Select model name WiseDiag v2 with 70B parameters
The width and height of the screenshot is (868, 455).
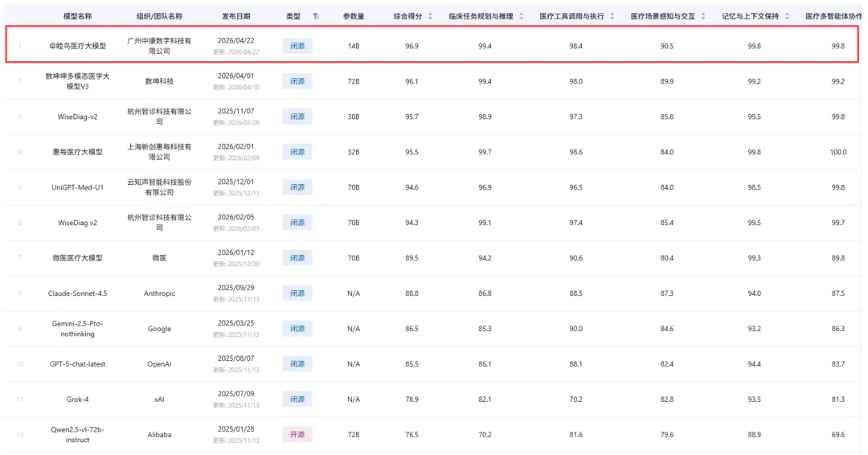pos(77,223)
